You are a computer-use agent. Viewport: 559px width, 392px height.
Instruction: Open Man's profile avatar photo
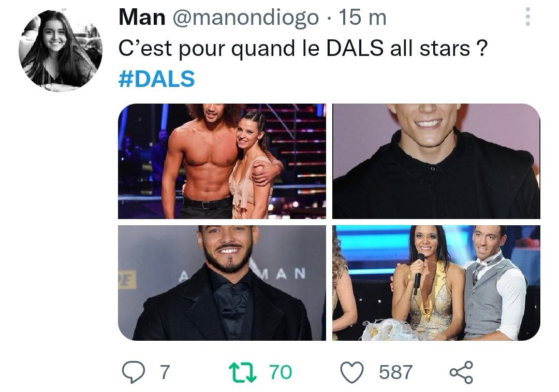point(60,51)
